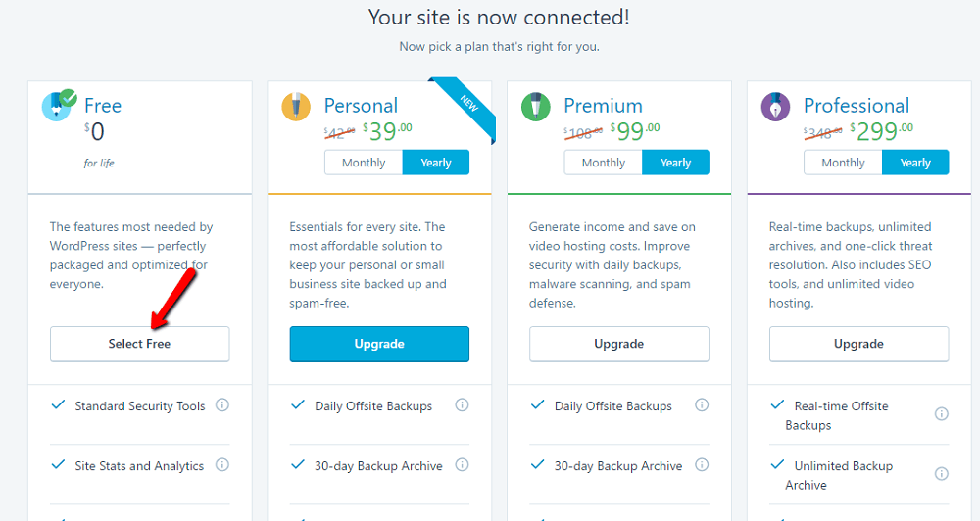
Task: Switch Personal plan to Monthly billing
Action: (364, 163)
